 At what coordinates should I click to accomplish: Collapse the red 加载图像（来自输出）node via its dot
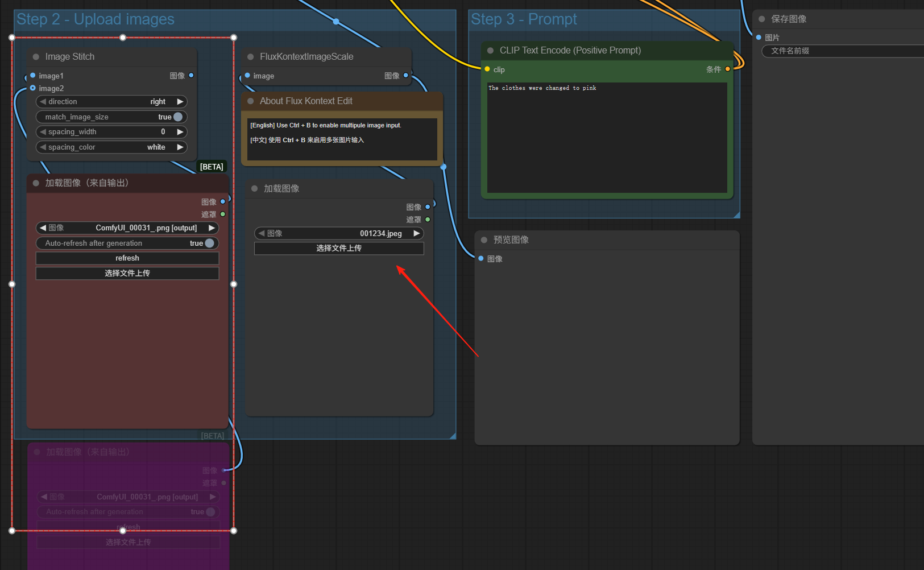(36, 183)
